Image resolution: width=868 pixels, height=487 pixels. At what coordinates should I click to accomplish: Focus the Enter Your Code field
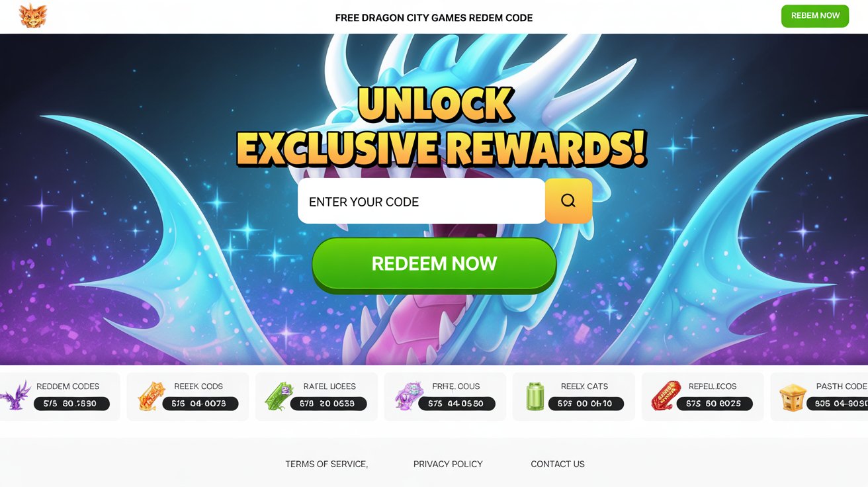(421, 201)
